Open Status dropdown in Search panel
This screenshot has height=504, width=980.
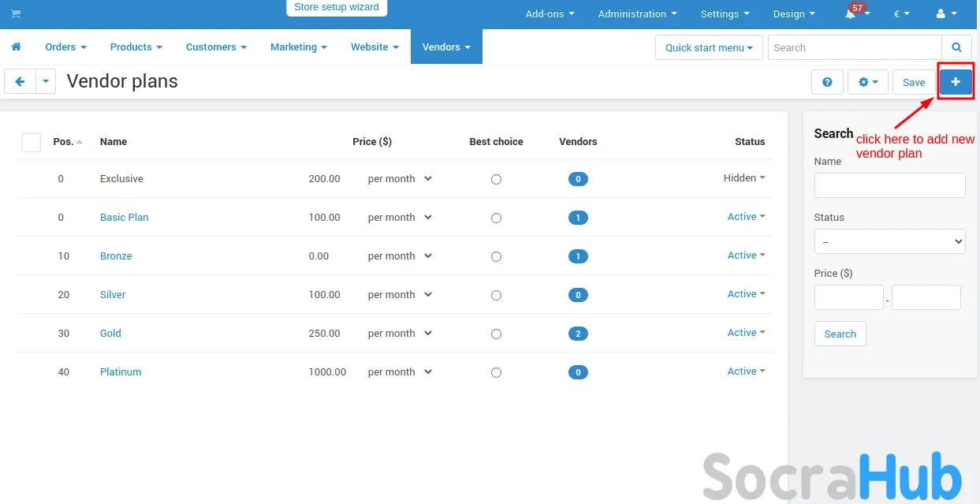tap(889, 241)
